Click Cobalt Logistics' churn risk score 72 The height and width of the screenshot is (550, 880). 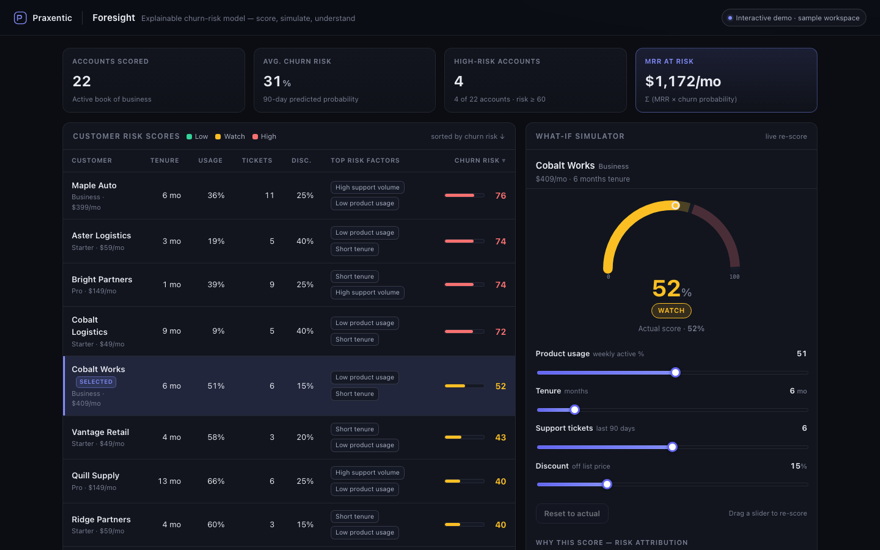(501, 332)
